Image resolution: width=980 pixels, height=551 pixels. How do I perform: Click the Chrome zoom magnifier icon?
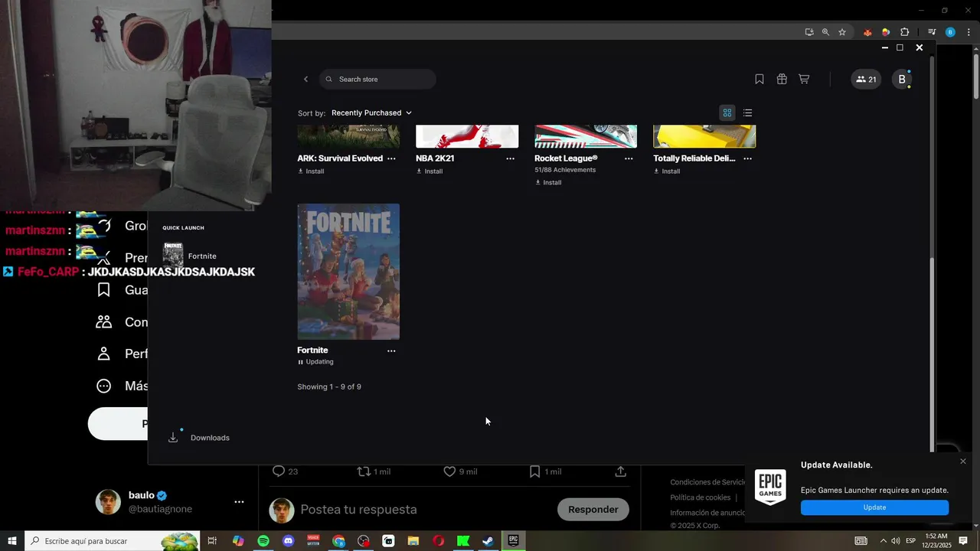coord(825,32)
